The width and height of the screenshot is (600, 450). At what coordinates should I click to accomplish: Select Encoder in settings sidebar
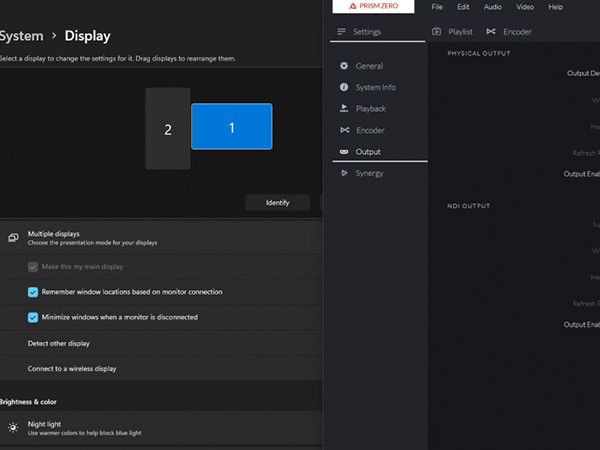(x=370, y=130)
